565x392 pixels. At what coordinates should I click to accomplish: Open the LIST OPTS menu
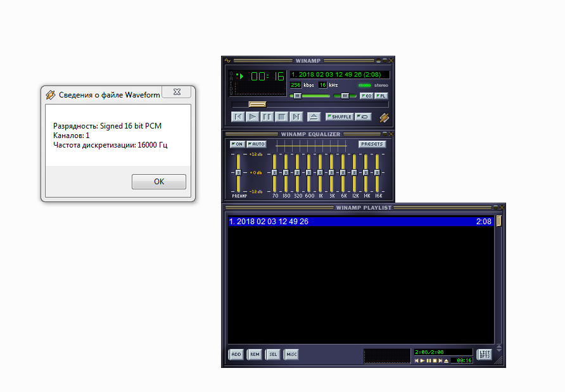485,355
